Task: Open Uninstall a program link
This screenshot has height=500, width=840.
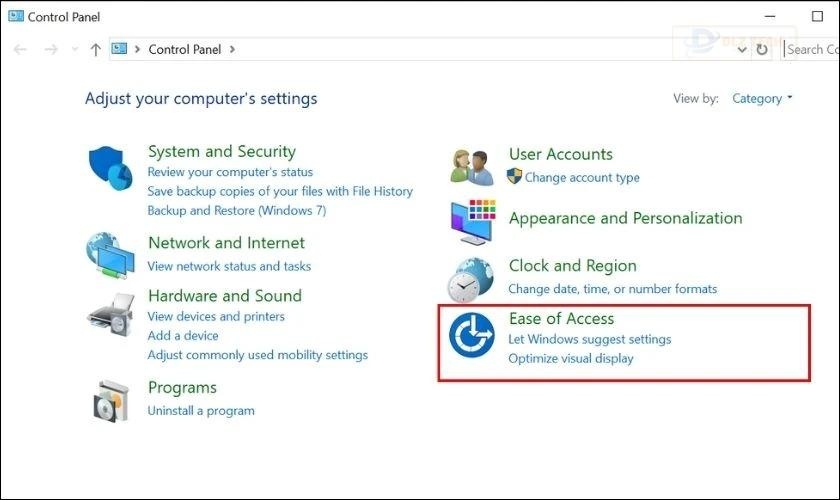Action: [201, 410]
